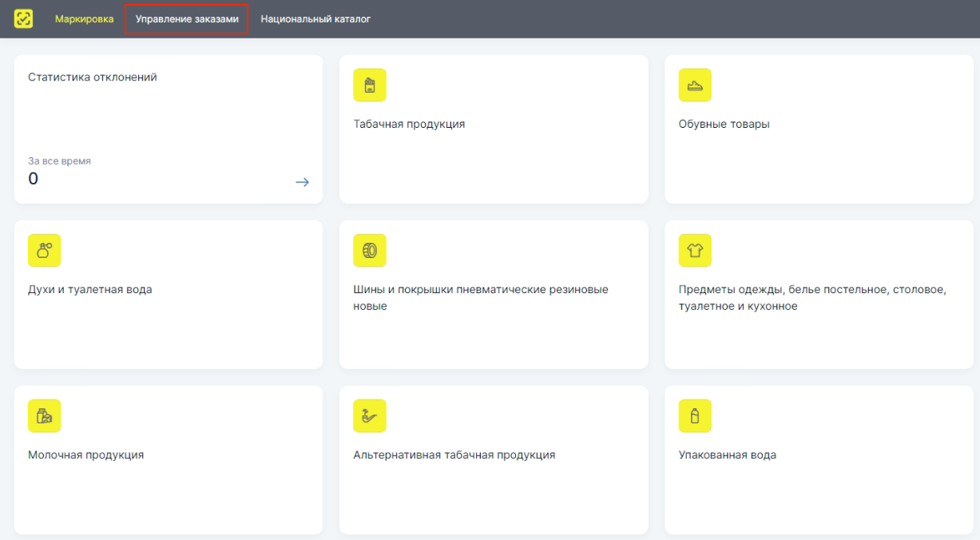The height and width of the screenshot is (540, 980).
Task: Select Обувные товары category label
Action: click(724, 124)
